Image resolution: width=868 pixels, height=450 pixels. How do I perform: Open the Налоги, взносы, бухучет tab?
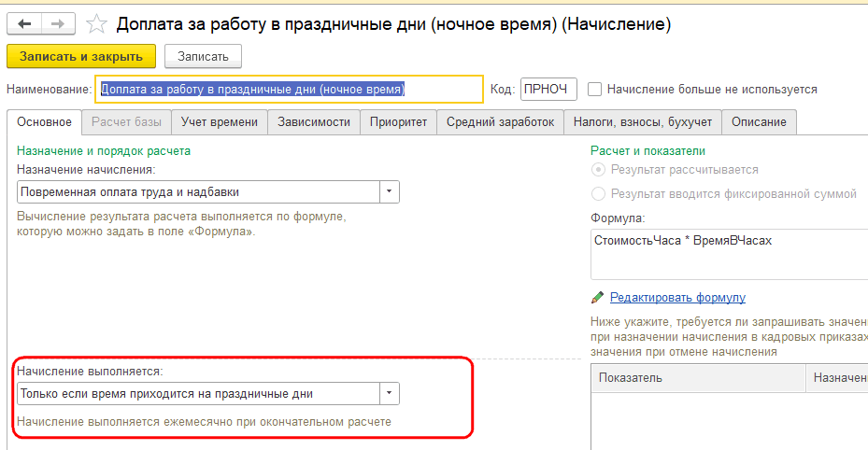[x=643, y=122]
